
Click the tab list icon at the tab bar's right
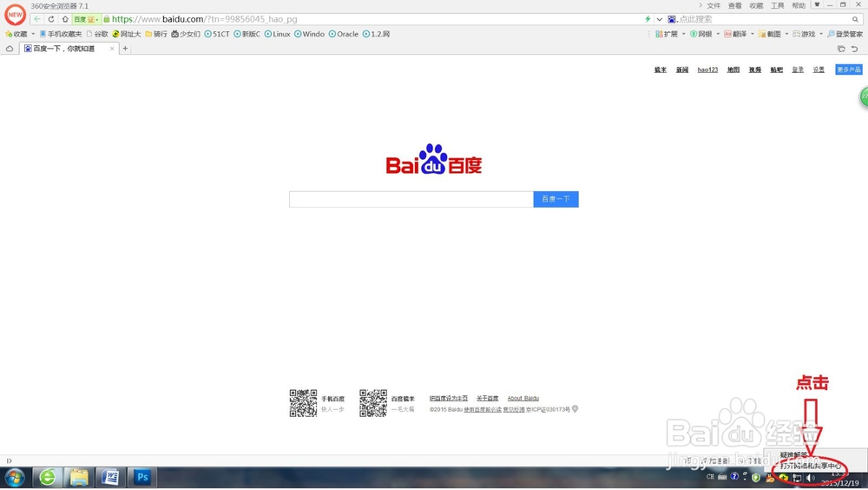click(x=841, y=49)
